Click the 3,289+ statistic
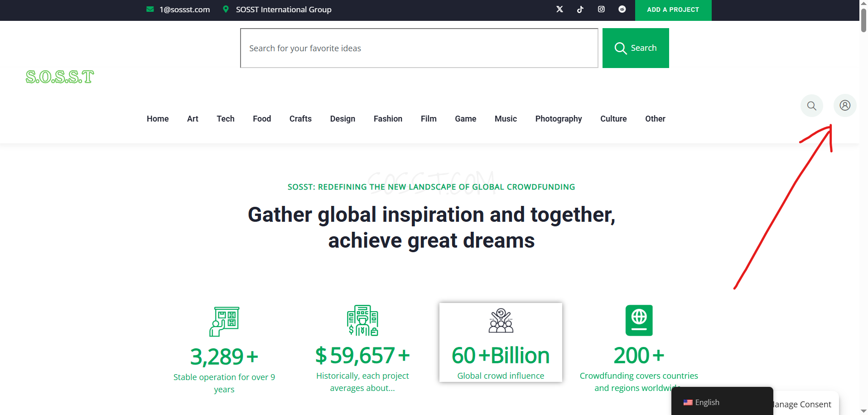The width and height of the screenshot is (868, 415). tap(224, 356)
